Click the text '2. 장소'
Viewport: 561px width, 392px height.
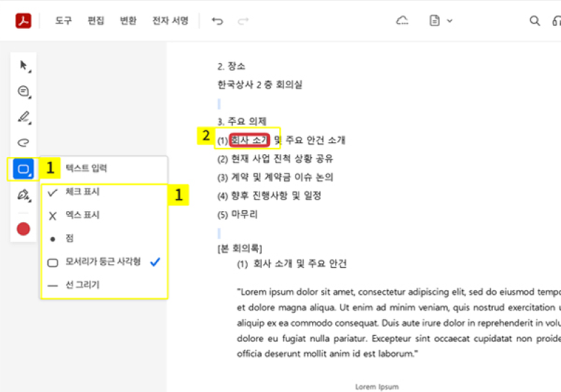coord(231,67)
